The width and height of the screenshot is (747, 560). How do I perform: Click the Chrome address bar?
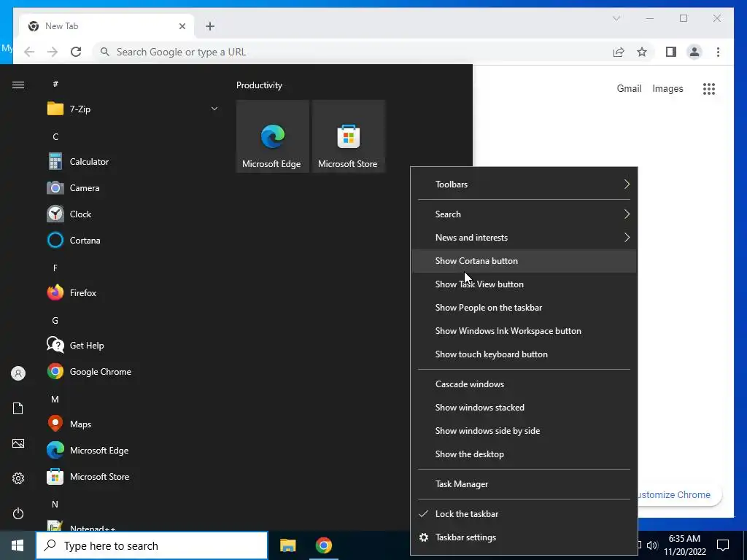click(352, 52)
